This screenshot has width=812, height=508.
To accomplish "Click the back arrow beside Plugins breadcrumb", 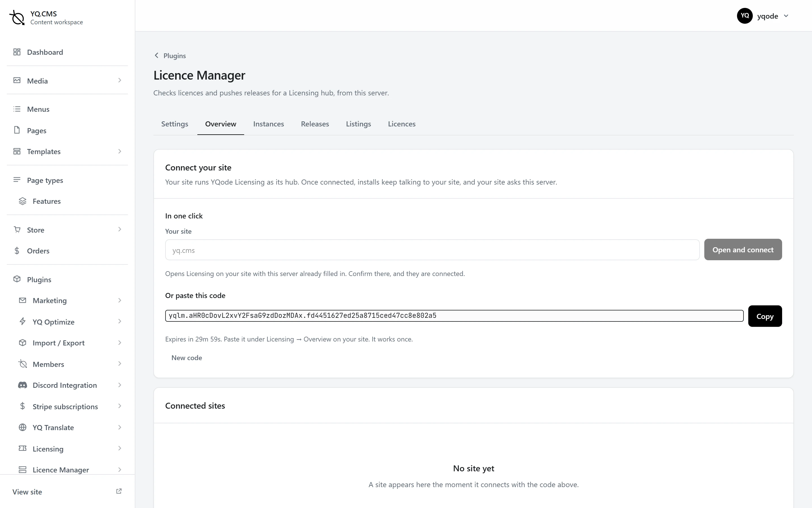I will coord(156,55).
